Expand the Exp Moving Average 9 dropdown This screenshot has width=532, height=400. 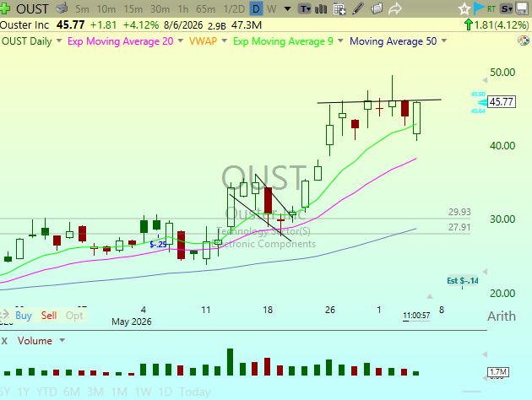(x=340, y=41)
